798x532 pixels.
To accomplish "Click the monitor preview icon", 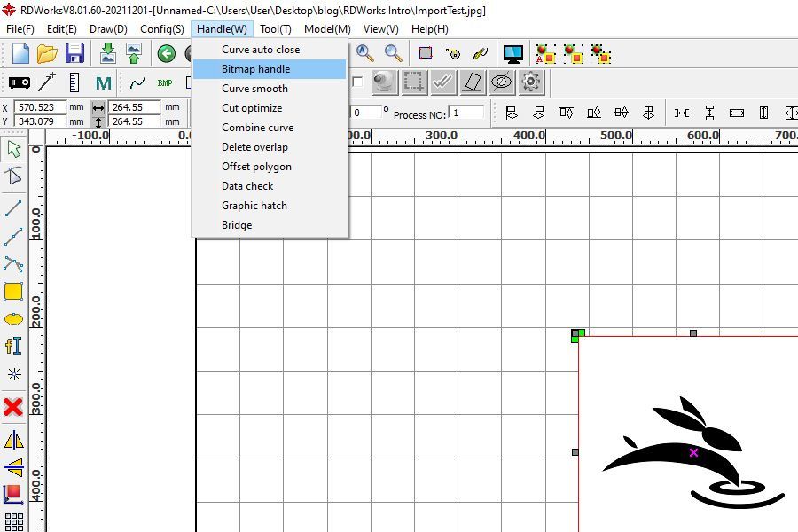I will [x=512, y=53].
